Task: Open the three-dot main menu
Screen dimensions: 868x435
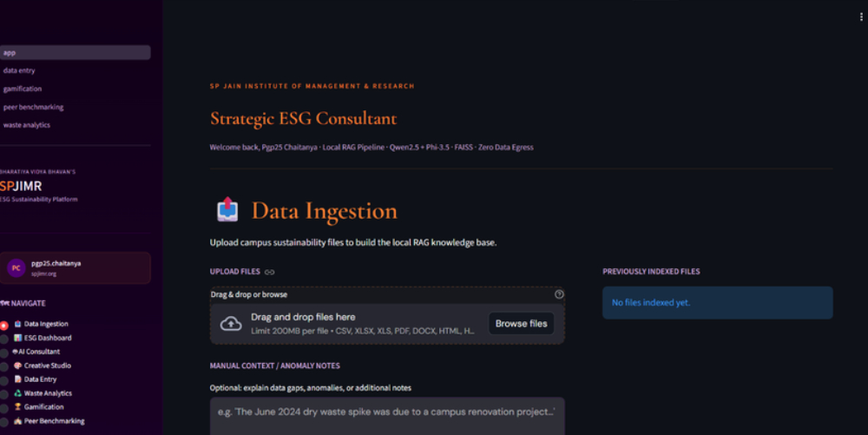Action: pos(861,17)
